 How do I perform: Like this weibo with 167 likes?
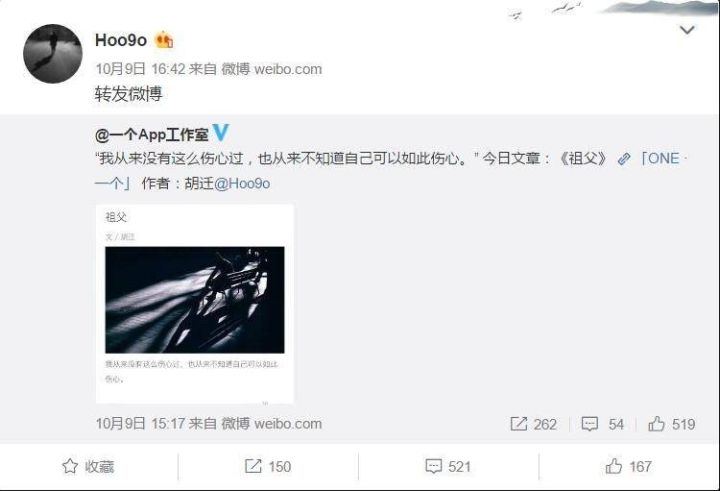628,467
